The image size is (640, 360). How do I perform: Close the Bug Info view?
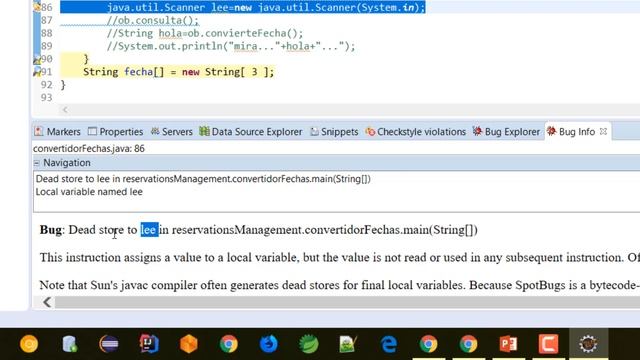(x=603, y=131)
